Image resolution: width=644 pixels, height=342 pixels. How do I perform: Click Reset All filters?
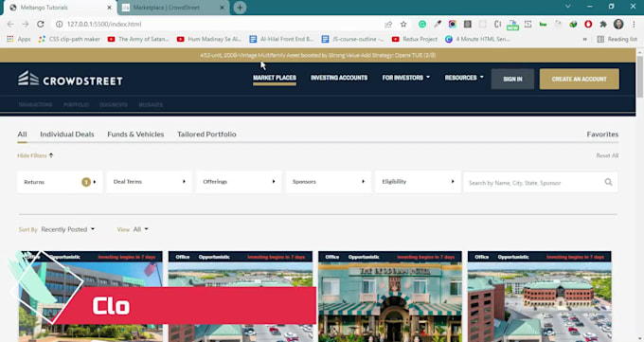coord(607,155)
